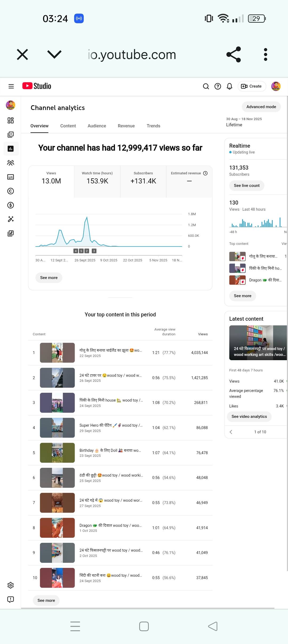This screenshot has width=288, height=644.
Task: Click the search magnifier icon in Studio header
Action: point(206,86)
